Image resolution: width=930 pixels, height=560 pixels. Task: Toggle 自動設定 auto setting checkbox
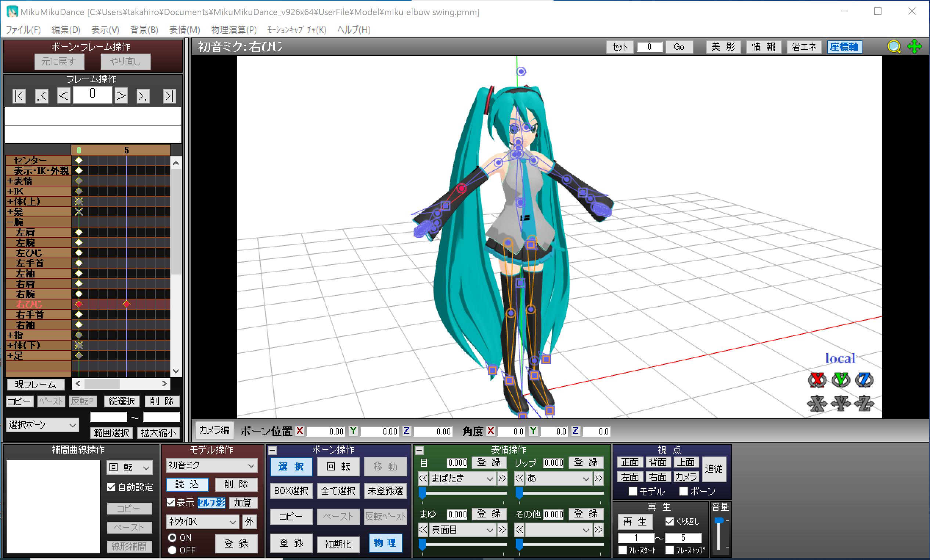point(111,487)
